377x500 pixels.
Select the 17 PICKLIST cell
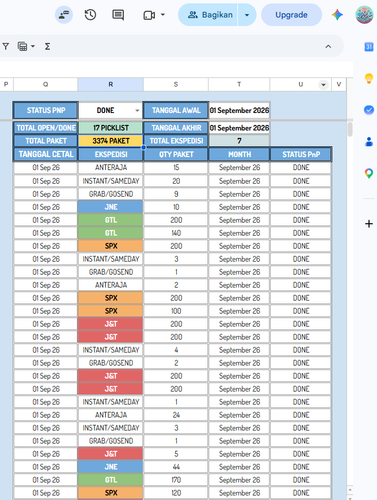(x=111, y=128)
